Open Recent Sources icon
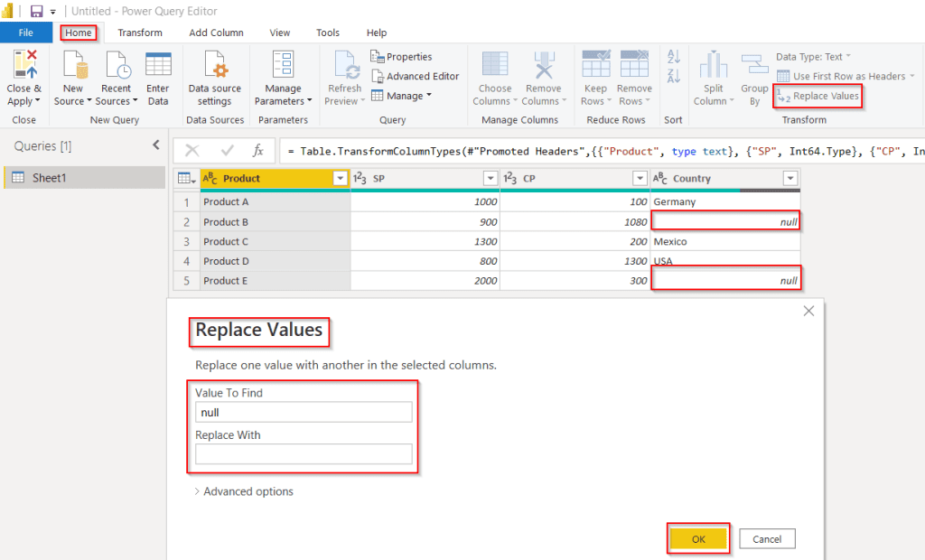The image size is (925, 560). tap(117, 64)
